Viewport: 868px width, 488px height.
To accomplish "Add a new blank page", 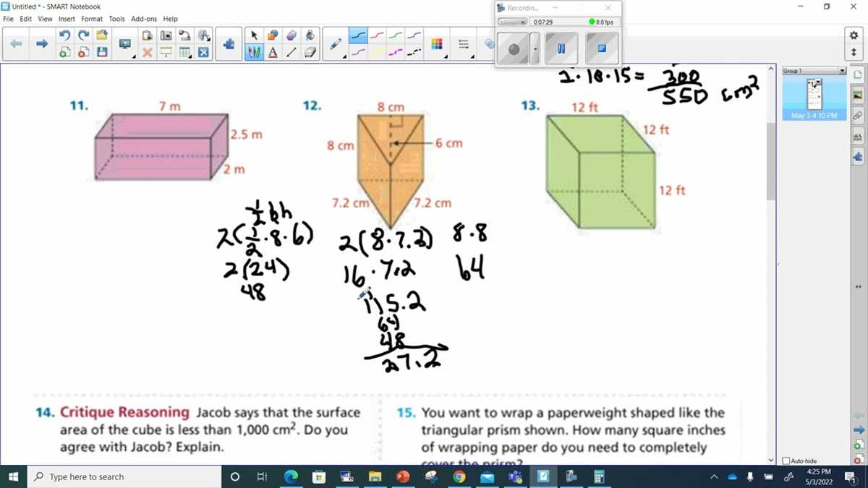I will click(x=64, y=52).
